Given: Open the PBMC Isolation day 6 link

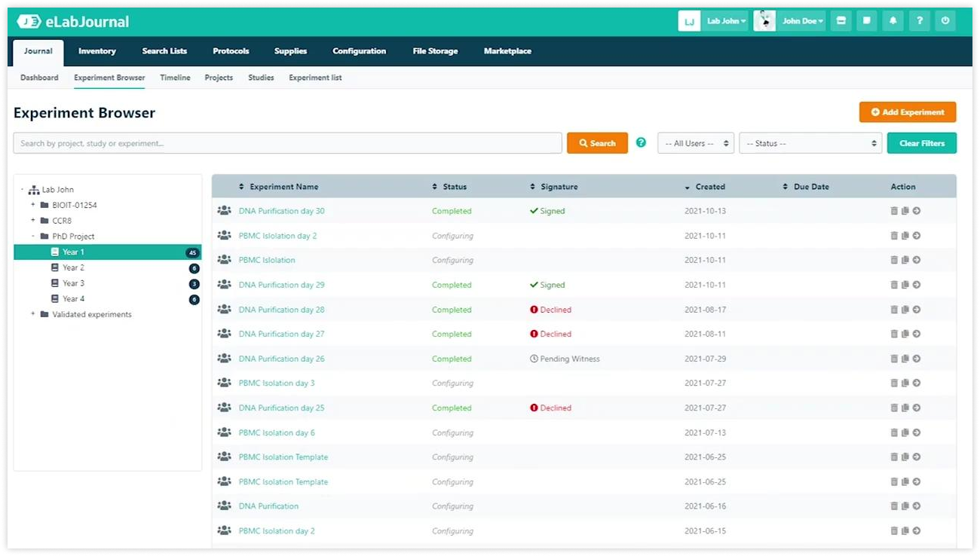Looking at the screenshot, I should tap(277, 432).
